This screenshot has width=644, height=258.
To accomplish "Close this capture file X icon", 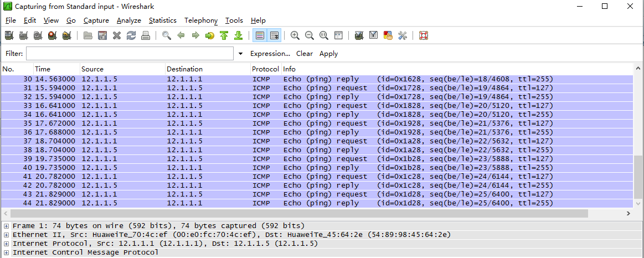I will coord(117,36).
